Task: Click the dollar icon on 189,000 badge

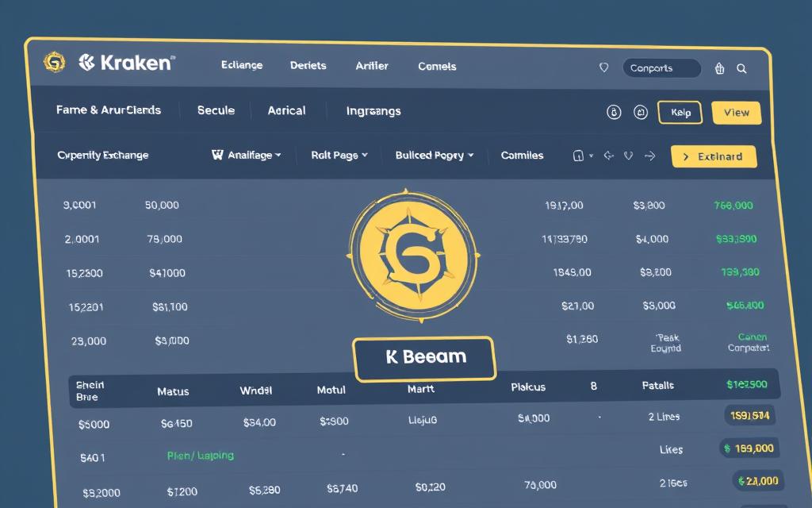Action: pyautogui.click(x=728, y=448)
